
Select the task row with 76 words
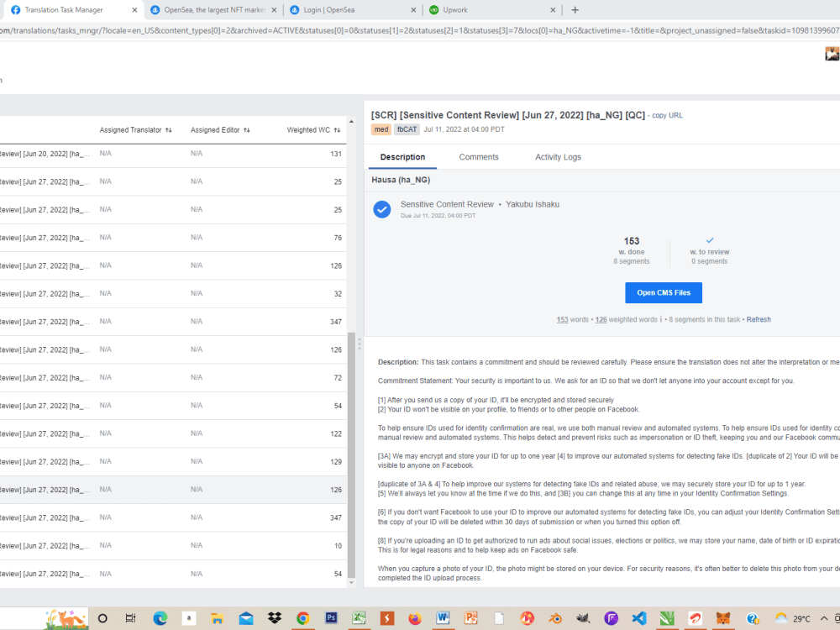tap(173, 238)
